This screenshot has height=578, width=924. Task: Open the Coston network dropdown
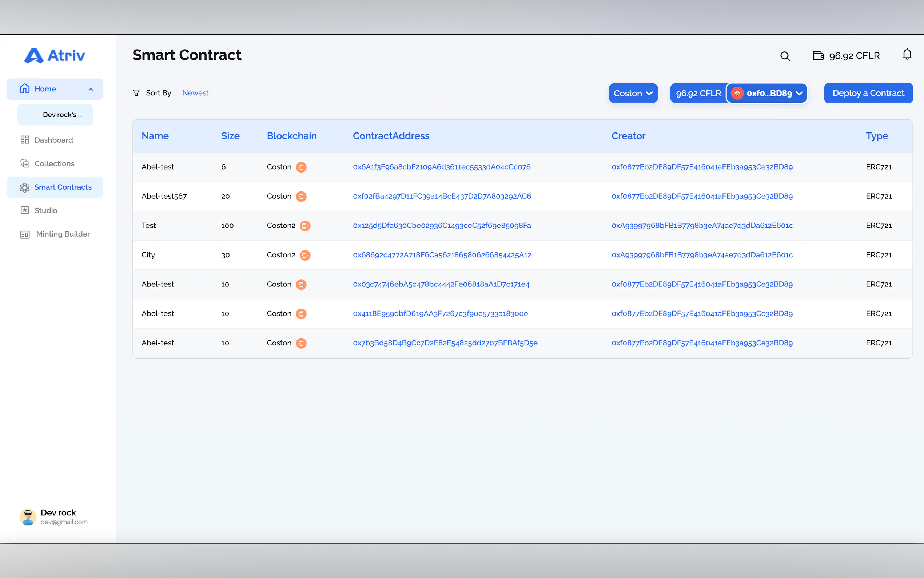tap(633, 93)
